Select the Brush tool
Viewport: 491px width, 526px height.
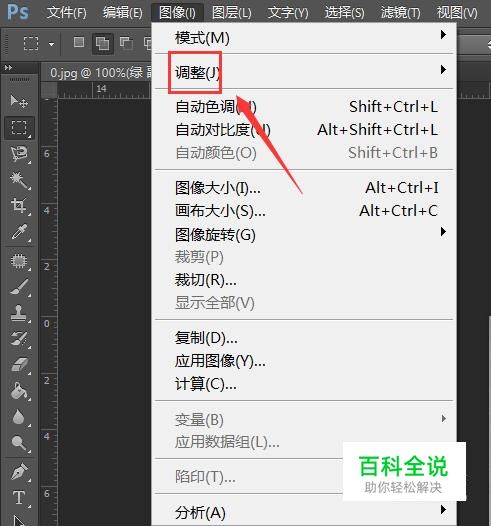click(x=19, y=287)
